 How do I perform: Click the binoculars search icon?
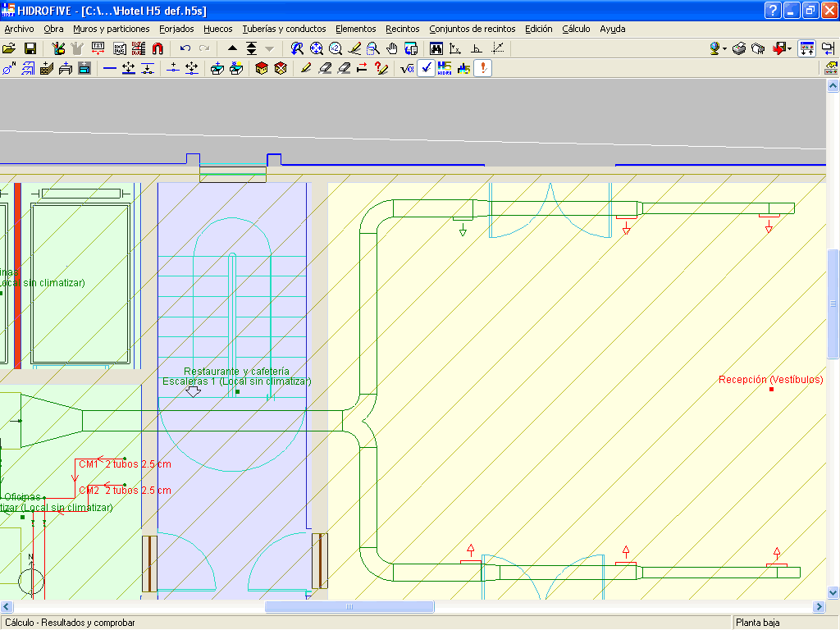(x=436, y=48)
